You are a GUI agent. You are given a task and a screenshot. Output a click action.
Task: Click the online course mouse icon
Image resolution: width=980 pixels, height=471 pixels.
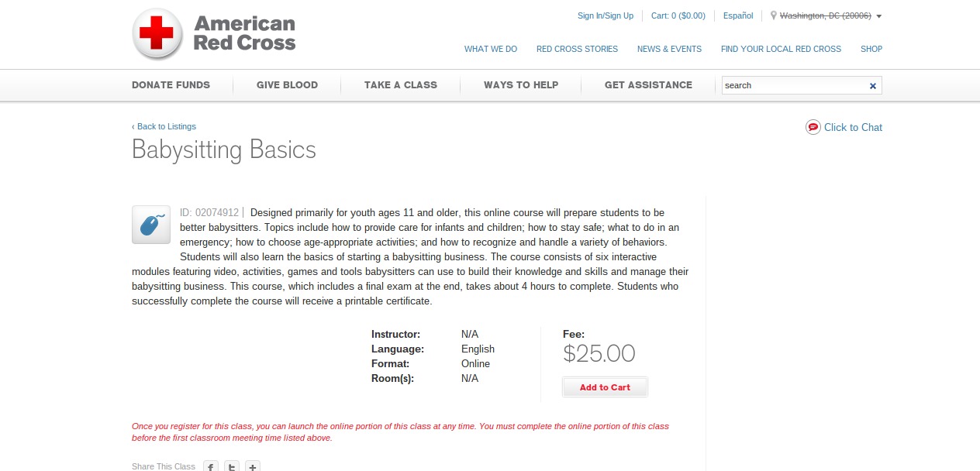pyautogui.click(x=151, y=225)
